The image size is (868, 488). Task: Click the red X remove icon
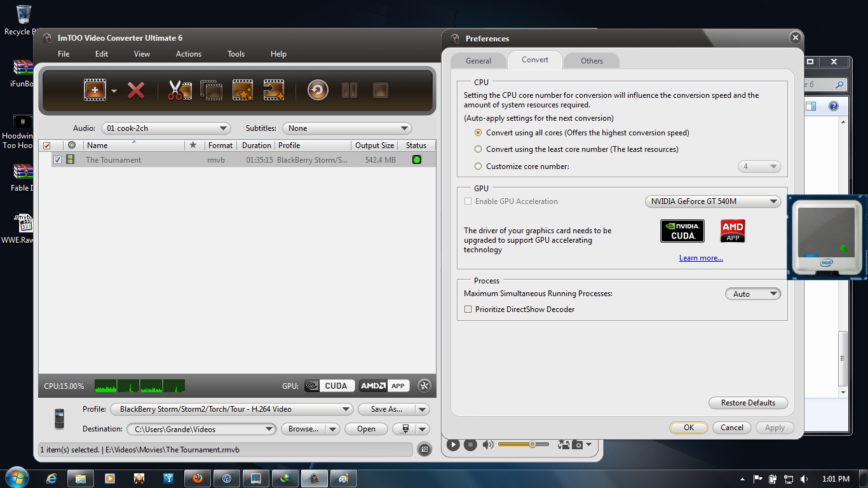coord(136,90)
